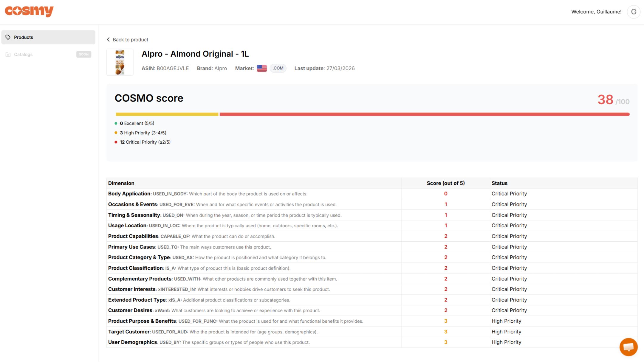The height and width of the screenshot is (362, 644).
Task: Click the Score (out of 5) column header
Action: [445, 183]
